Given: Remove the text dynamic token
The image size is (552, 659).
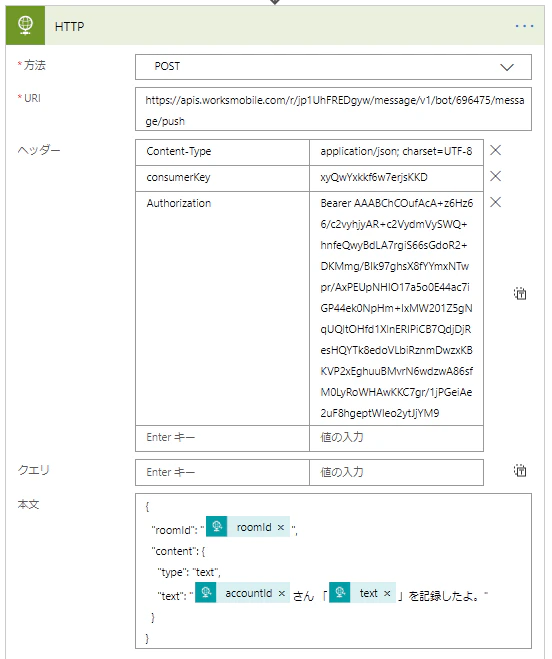Looking at the screenshot, I should point(387,593).
